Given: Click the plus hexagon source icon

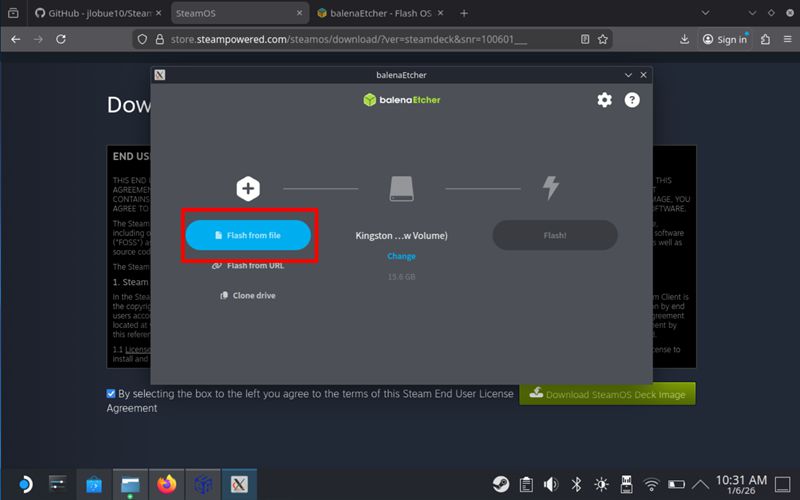Looking at the screenshot, I should pos(248,189).
